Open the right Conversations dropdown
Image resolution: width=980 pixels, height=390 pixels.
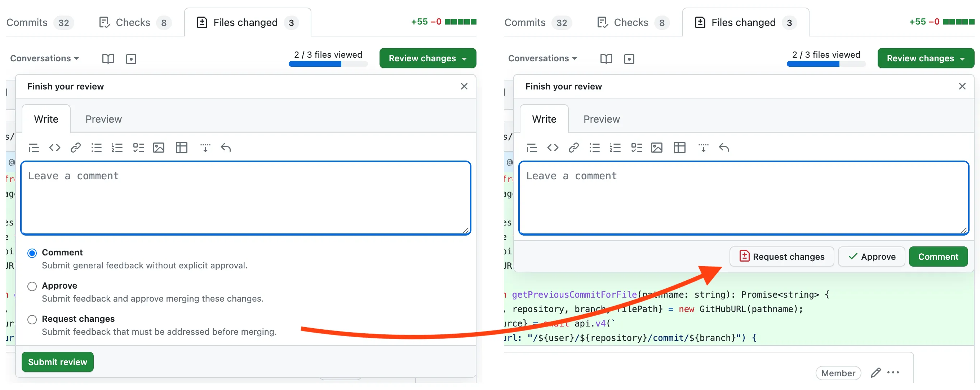point(542,58)
